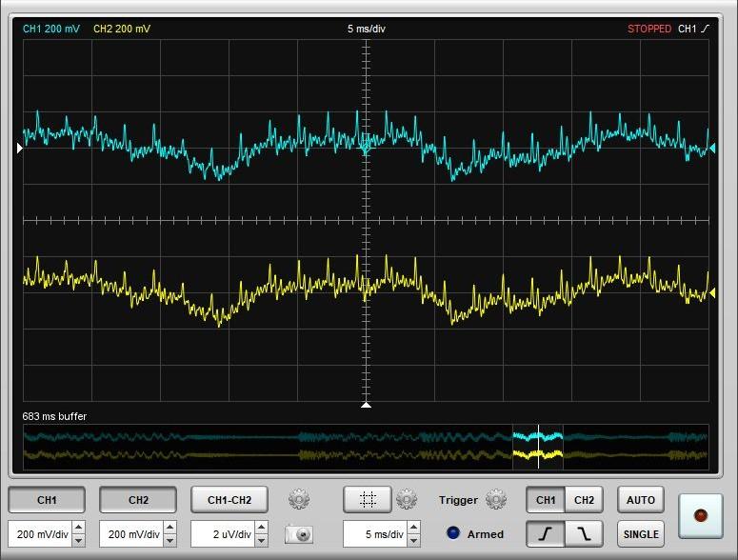Click the CH2 200 mV header label
The width and height of the screenshot is (738, 560).
(122, 29)
